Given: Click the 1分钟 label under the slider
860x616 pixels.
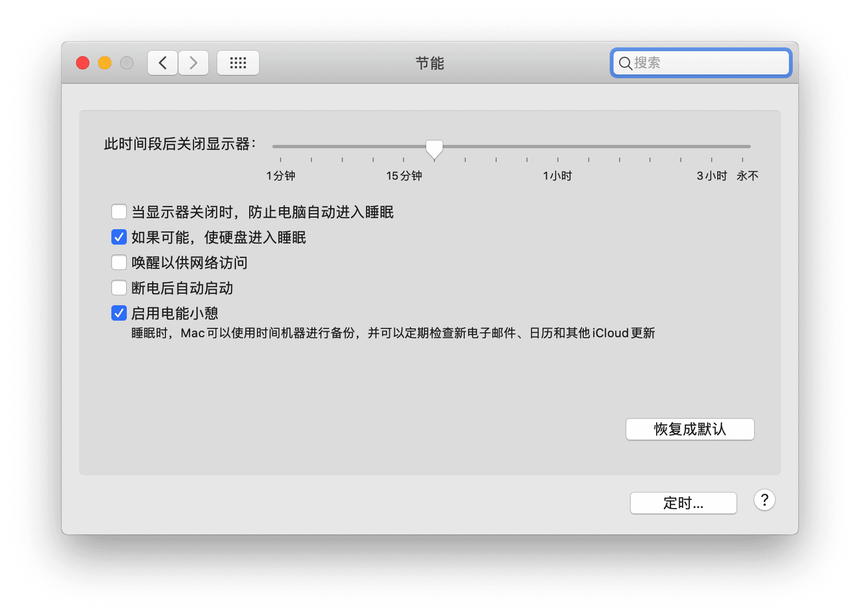Looking at the screenshot, I should pos(281,176).
